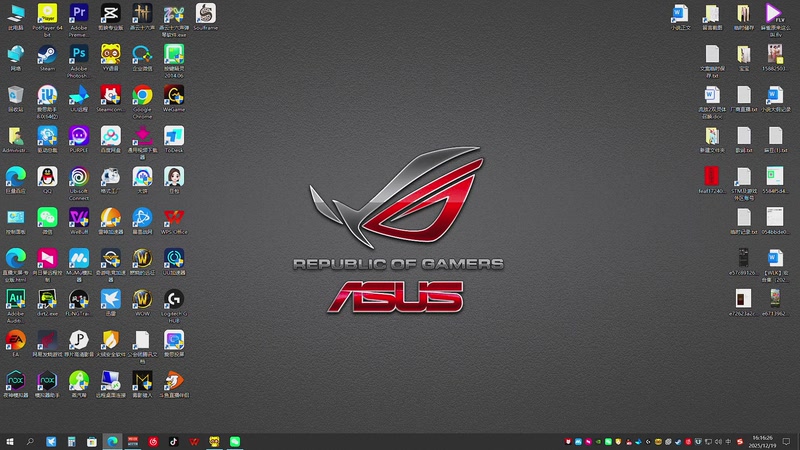Open the Ubisoft Connect shortcut
Image resolution: width=800 pixels, height=450 pixels.
point(79,183)
